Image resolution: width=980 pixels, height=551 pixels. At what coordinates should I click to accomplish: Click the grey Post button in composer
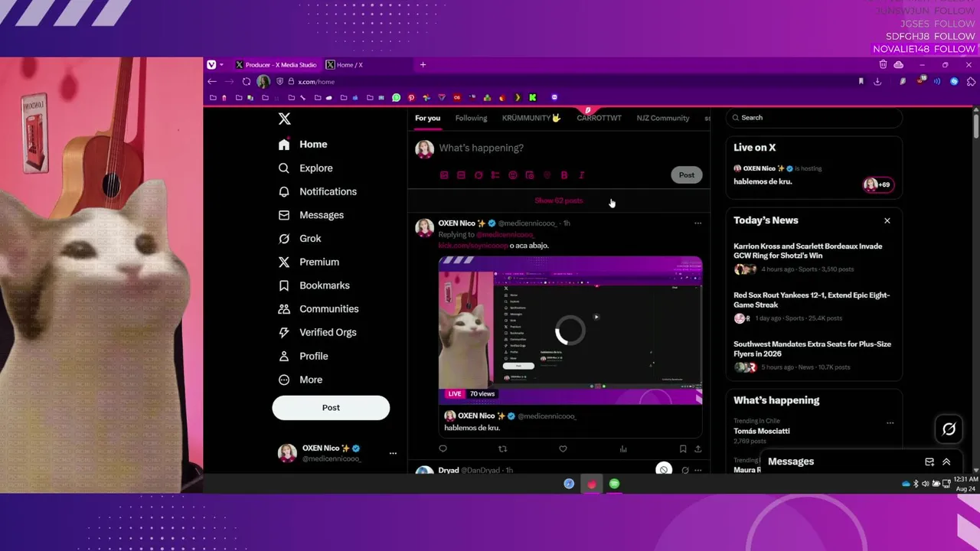pyautogui.click(x=686, y=175)
